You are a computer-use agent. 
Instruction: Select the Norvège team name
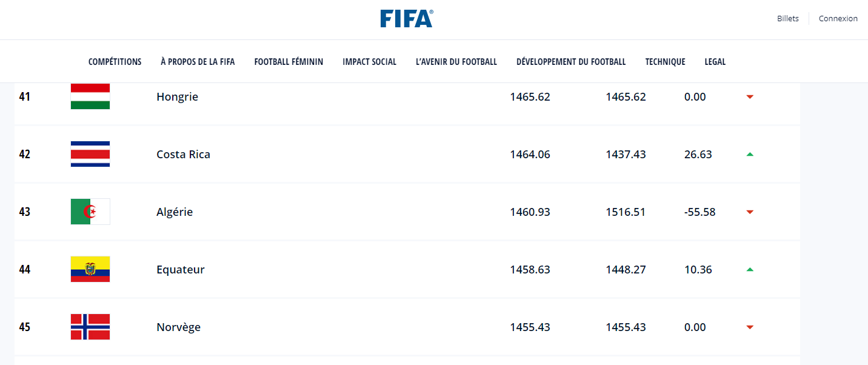pyautogui.click(x=178, y=327)
